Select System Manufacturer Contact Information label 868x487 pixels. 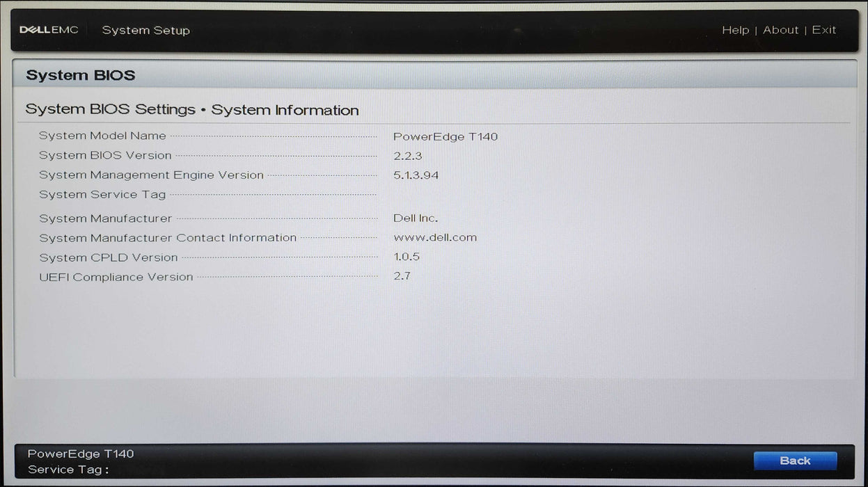click(168, 238)
